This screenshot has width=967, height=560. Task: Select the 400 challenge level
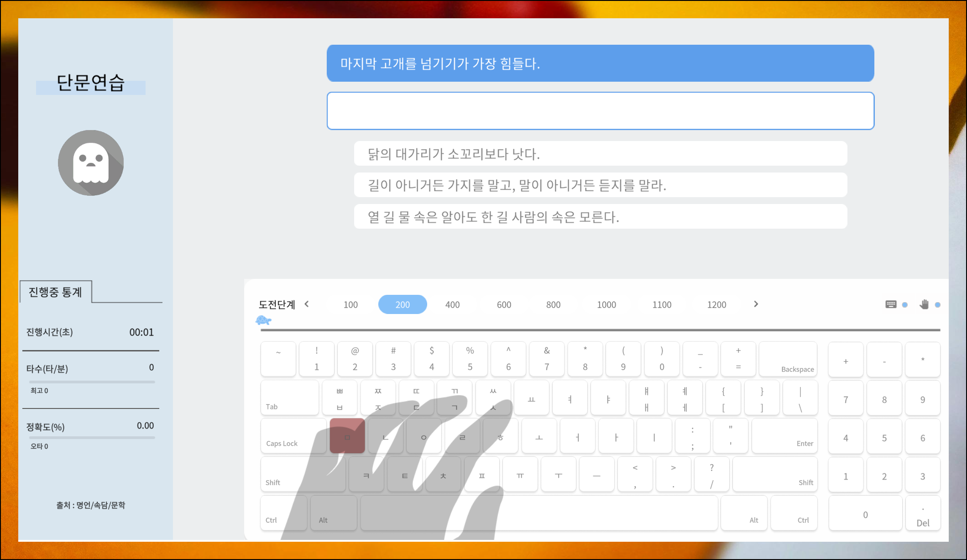pyautogui.click(x=452, y=304)
